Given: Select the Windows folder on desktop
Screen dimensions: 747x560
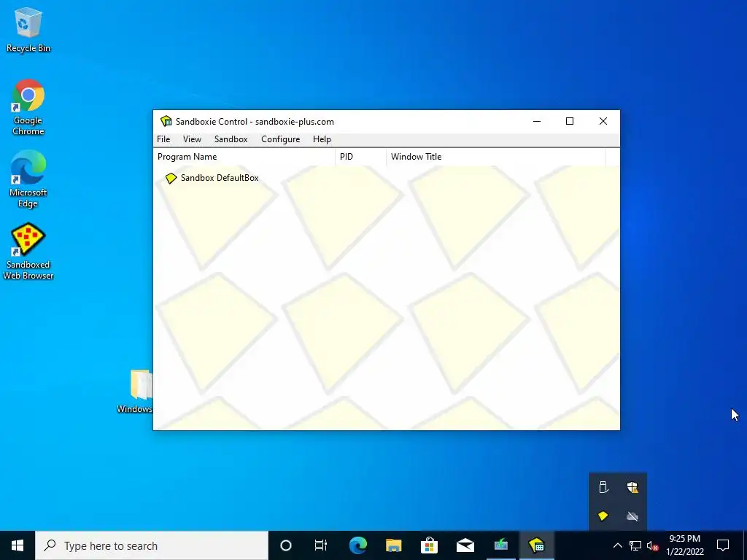Looking at the screenshot, I should click(x=135, y=392).
